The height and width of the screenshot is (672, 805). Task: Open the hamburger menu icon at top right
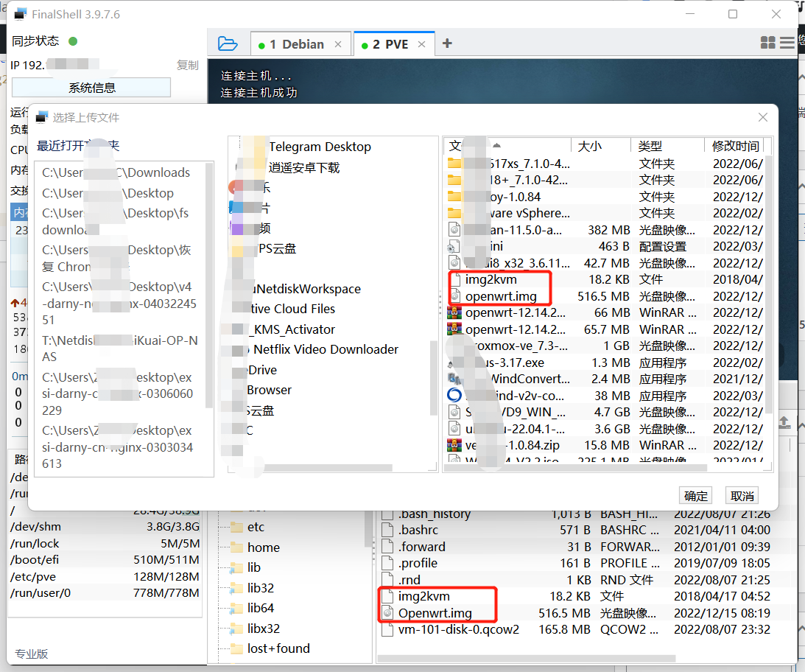(x=787, y=43)
